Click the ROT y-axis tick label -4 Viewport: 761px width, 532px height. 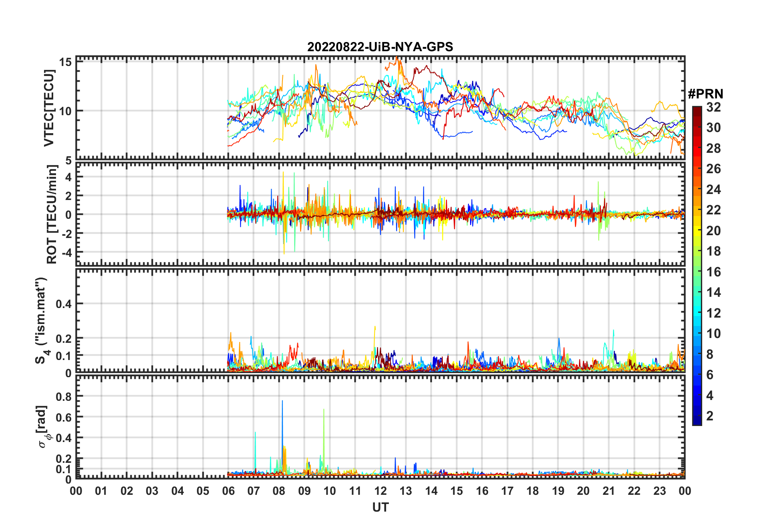pos(66,253)
